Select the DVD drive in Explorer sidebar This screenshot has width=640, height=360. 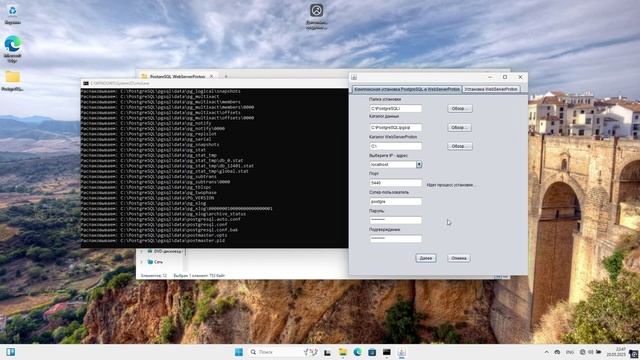click(x=165, y=251)
